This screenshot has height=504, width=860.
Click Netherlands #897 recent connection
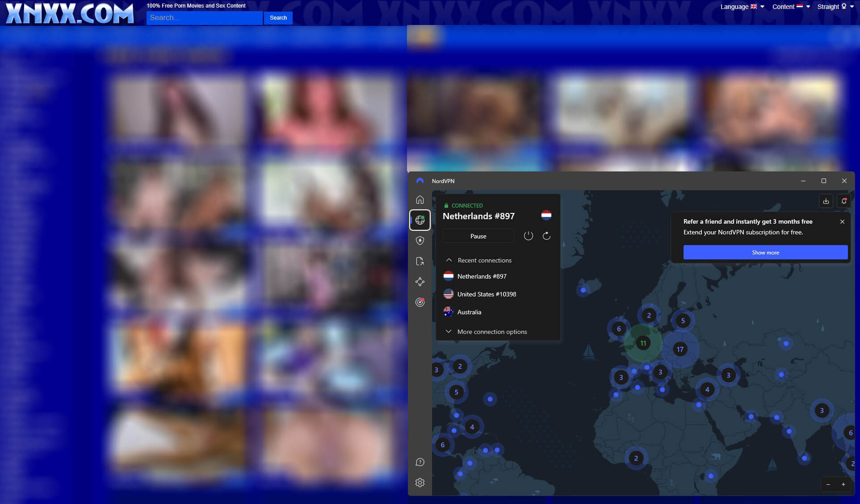click(x=482, y=276)
